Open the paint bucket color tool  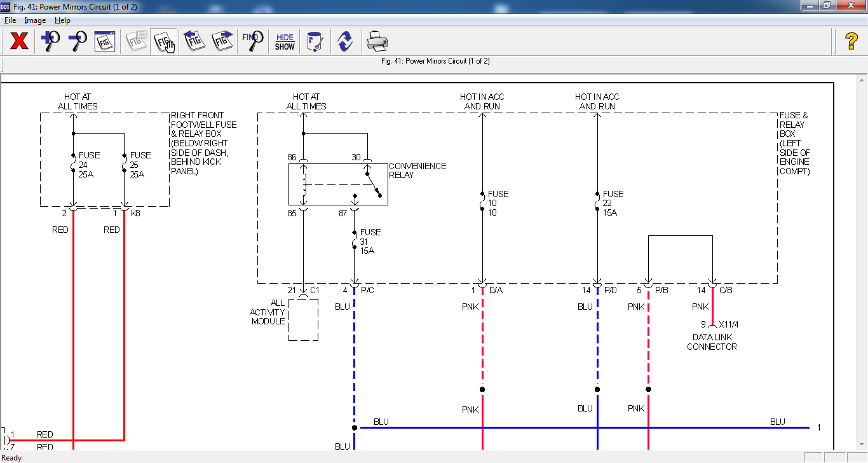tap(315, 42)
